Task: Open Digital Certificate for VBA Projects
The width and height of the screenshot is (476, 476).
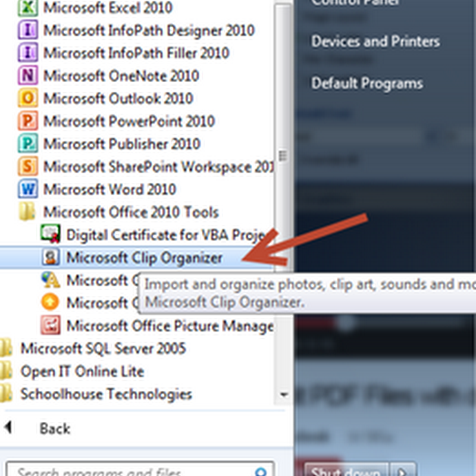Action: [167, 234]
